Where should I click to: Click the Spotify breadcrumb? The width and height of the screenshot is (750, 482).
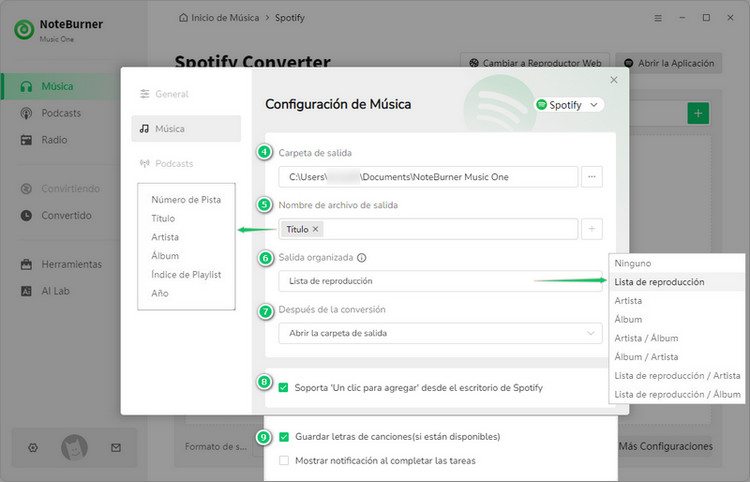tap(289, 18)
